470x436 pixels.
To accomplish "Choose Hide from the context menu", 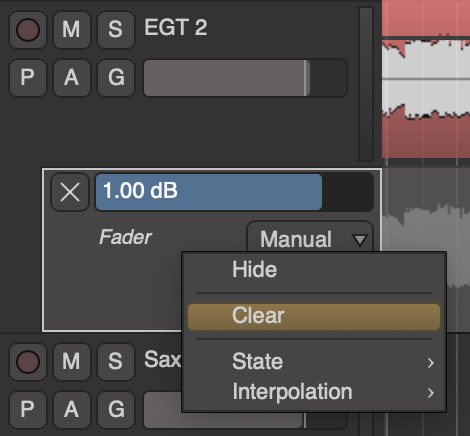I will [314, 269].
